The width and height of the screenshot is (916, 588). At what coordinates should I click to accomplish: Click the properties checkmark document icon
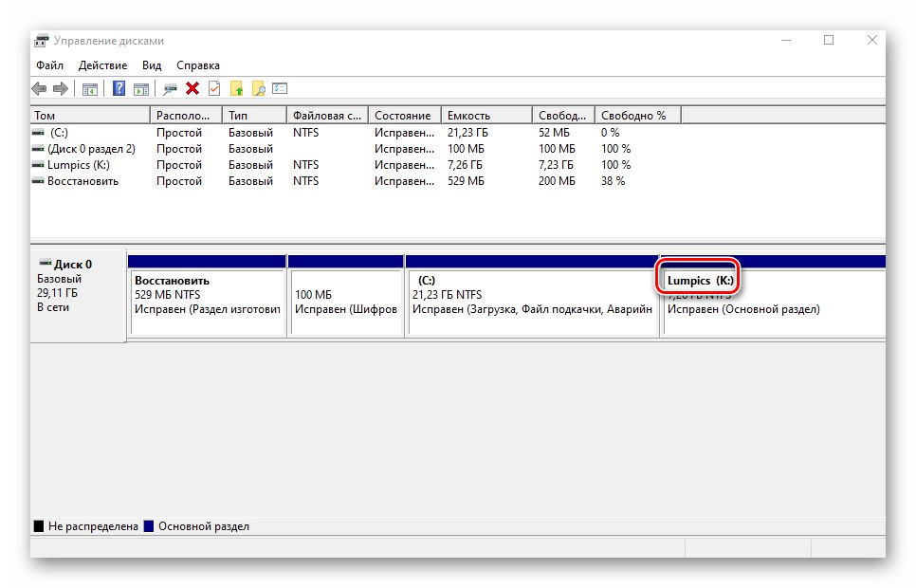[214, 89]
